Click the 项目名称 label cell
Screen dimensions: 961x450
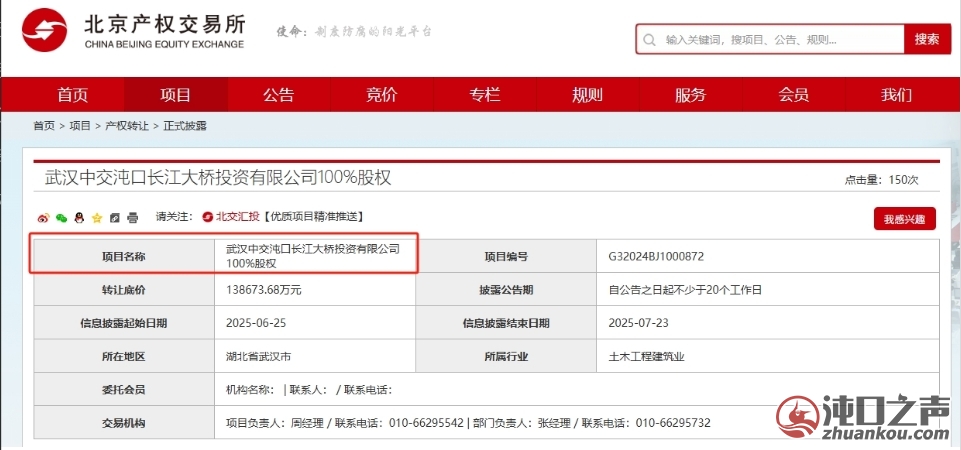(124, 256)
